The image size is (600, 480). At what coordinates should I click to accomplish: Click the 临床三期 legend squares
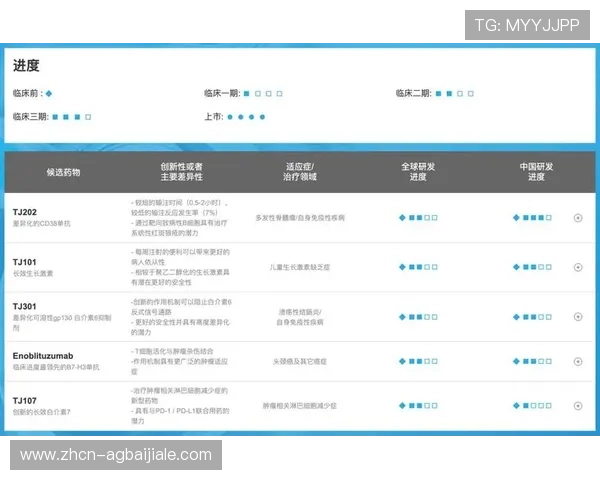pos(72,117)
